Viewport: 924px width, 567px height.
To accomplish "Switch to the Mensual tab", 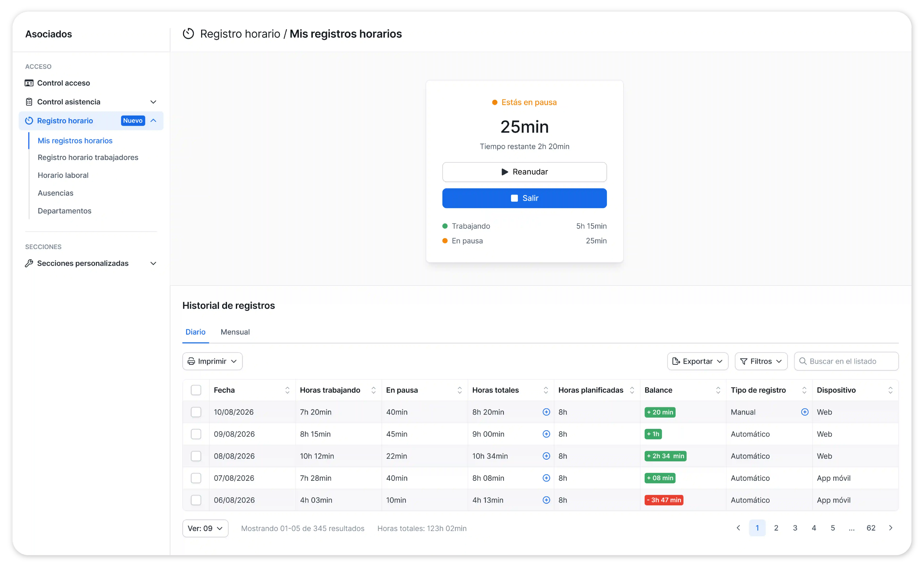I will click(x=235, y=332).
